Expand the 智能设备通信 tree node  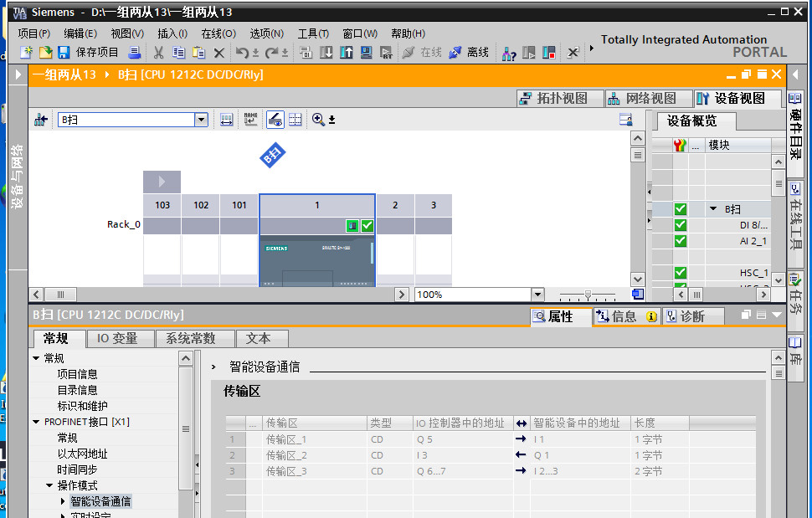coord(63,501)
